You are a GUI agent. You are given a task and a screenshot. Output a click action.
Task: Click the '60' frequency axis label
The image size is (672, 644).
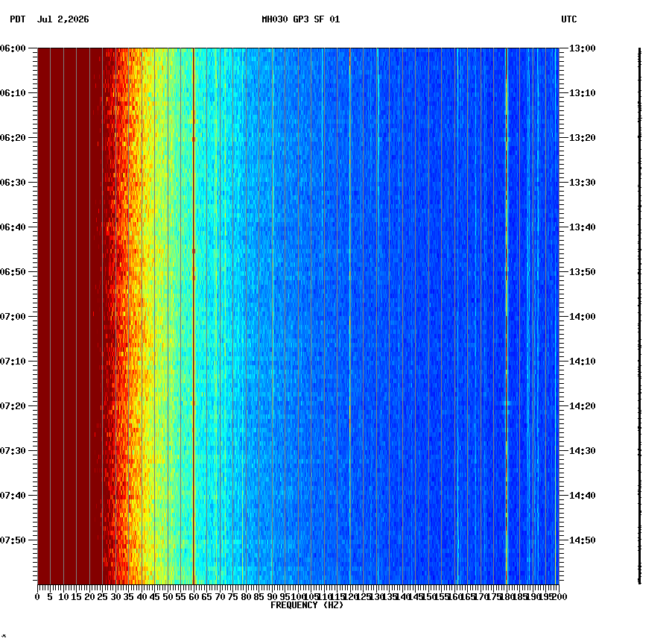click(194, 597)
